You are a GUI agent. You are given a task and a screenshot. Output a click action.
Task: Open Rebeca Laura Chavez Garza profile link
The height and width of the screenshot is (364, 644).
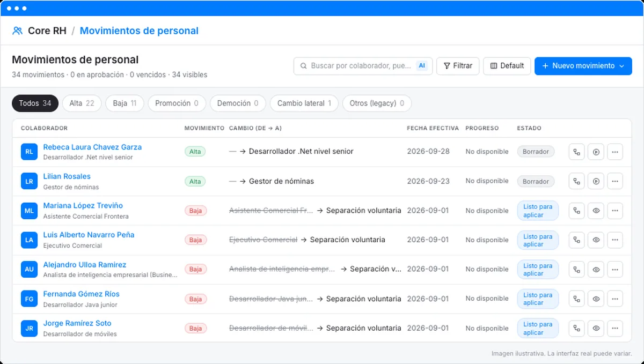coord(92,147)
